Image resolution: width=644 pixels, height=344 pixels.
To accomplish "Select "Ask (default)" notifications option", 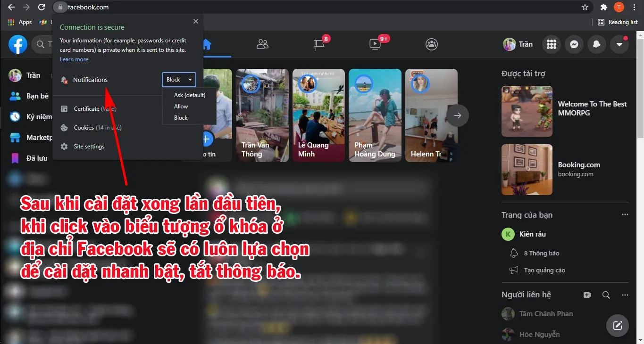I will pyautogui.click(x=189, y=95).
